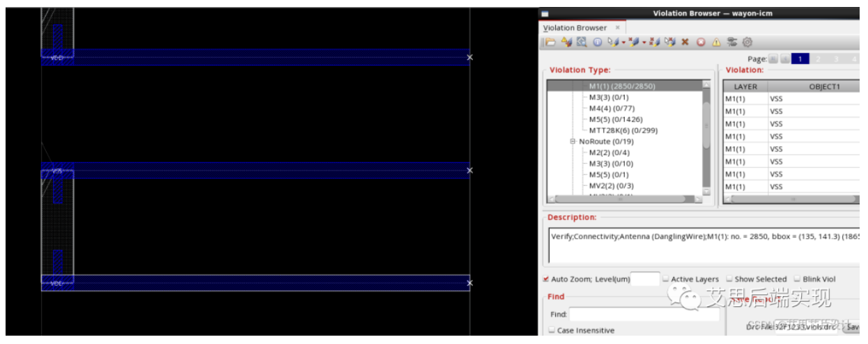Click the red circle X icon
The height and width of the screenshot is (344, 868).
coord(701,42)
